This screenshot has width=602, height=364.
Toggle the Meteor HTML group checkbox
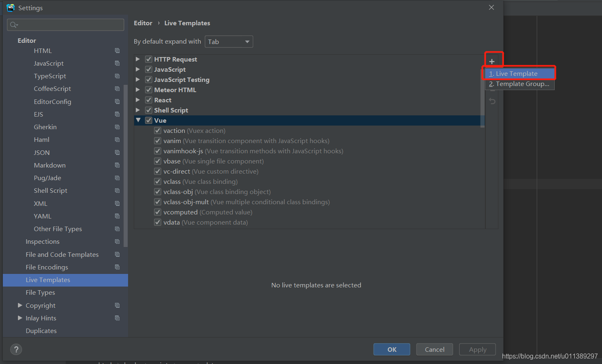coord(148,90)
